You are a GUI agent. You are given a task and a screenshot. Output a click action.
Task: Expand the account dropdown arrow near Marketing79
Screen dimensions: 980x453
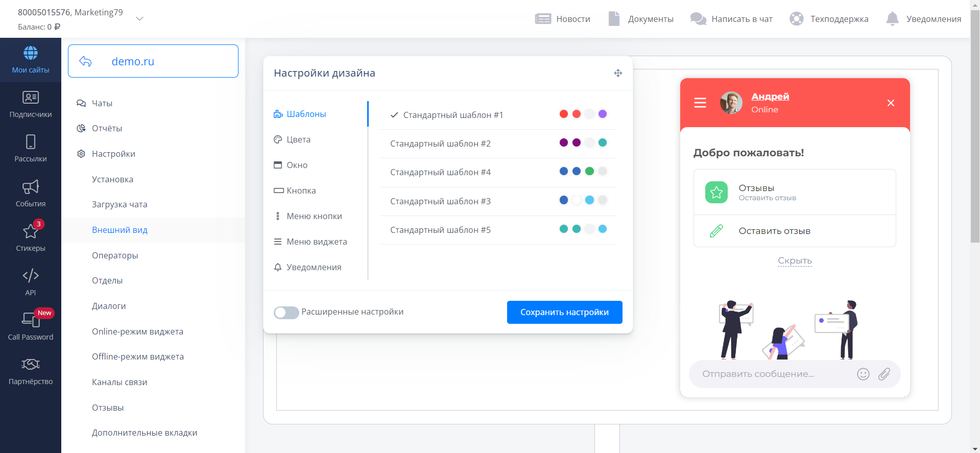(x=139, y=18)
